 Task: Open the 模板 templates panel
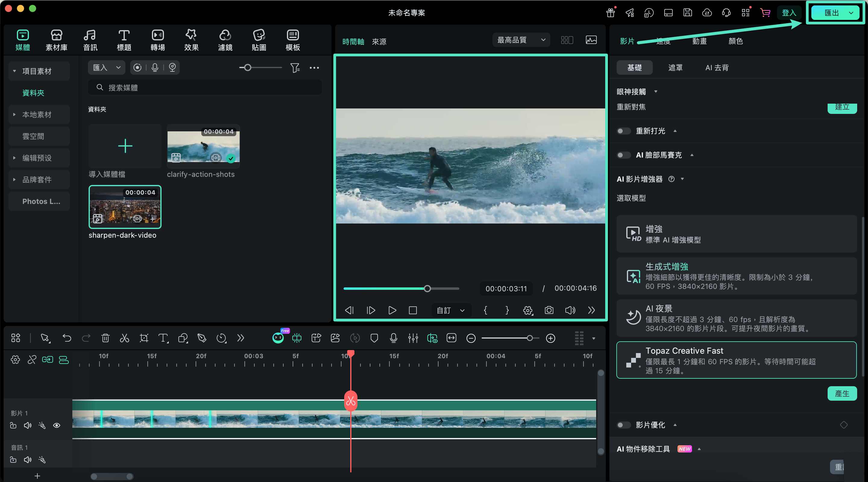292,40
